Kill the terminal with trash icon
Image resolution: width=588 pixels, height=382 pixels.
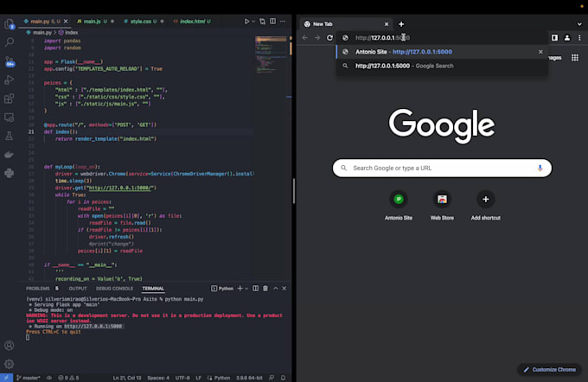265,289
